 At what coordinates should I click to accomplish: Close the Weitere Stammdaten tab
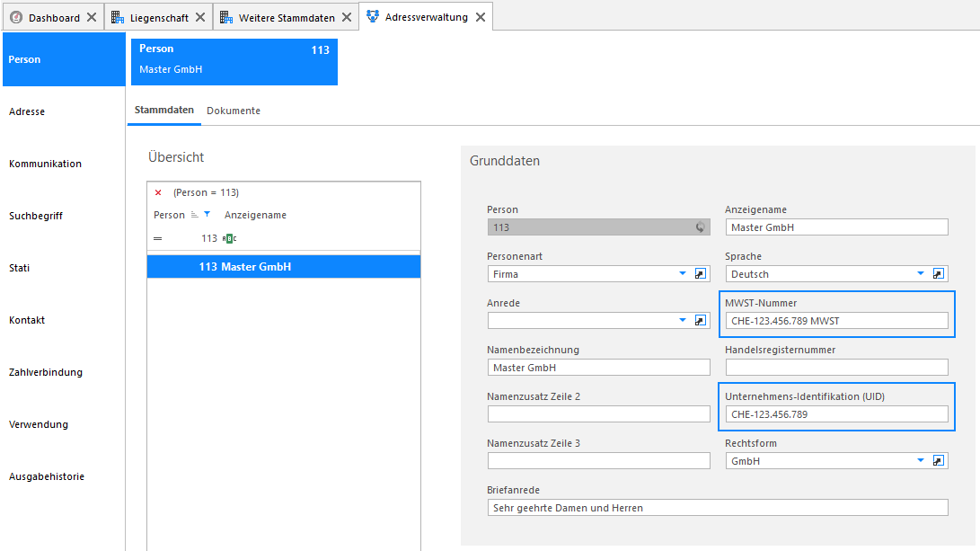[347, 17]
